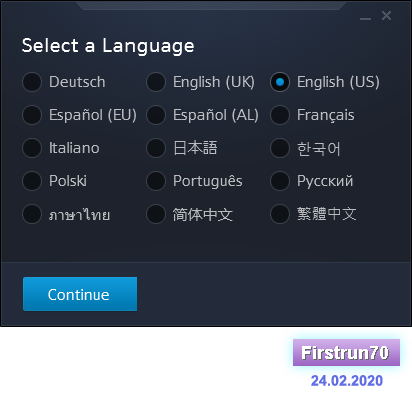Click the Firstrun70 purple badge

click(346, 353)
